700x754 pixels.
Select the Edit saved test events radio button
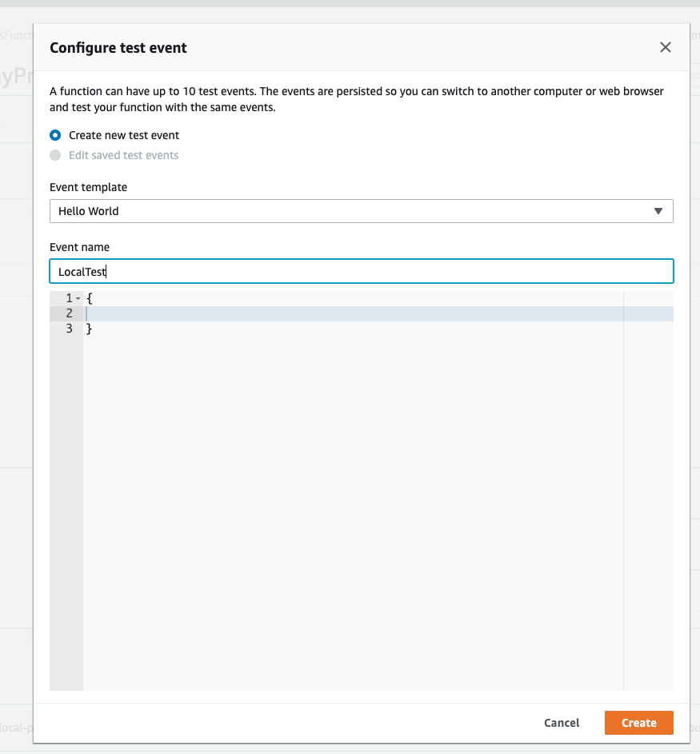click(x=55, y=155)
